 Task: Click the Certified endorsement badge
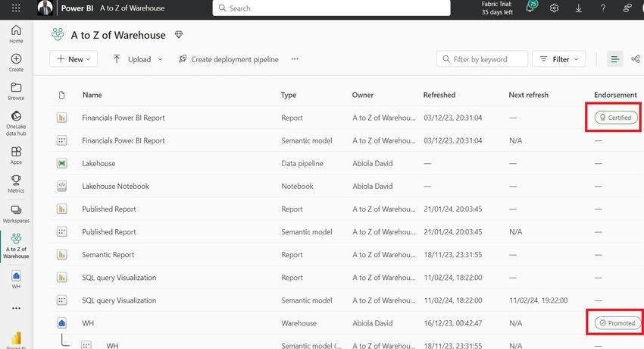616,118
